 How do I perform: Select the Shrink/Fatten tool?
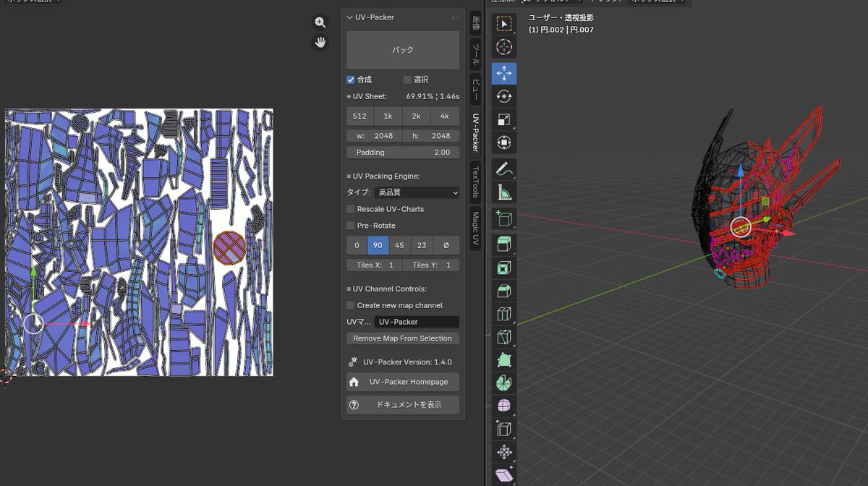pyautogui.click(x=504, y=453)
